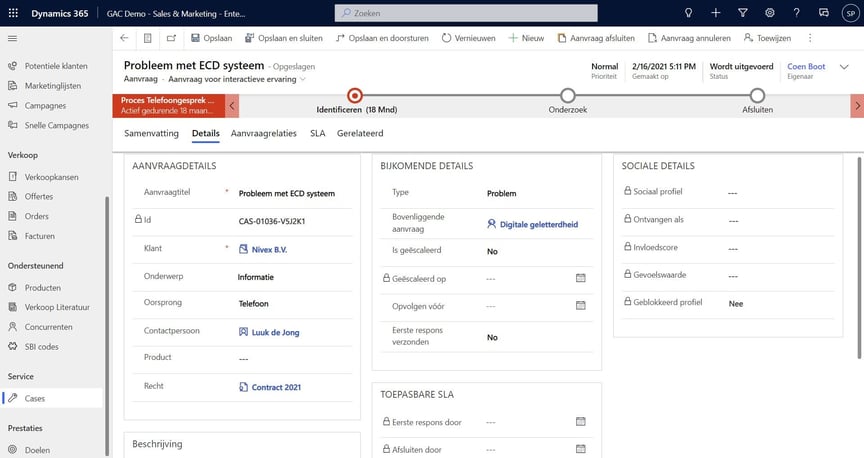Image resolution: width=864 pixels, height=458 pixels.
Task: Open Contract 2021 entitlement link
Action: pyautogui.click(x=276, y=387)
